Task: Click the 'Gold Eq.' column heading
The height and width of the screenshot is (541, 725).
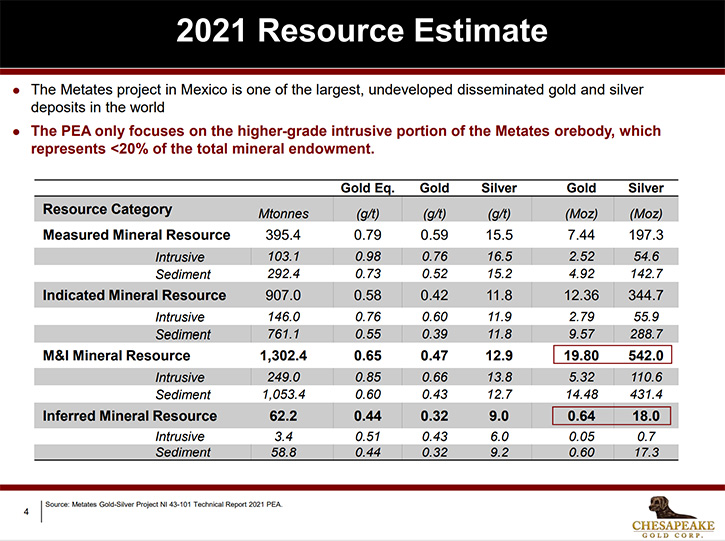Action: pos(368,188)
